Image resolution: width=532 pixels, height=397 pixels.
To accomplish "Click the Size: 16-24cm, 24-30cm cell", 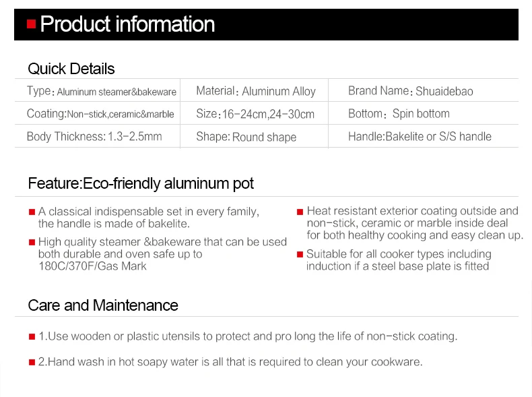I will (255, 114).
